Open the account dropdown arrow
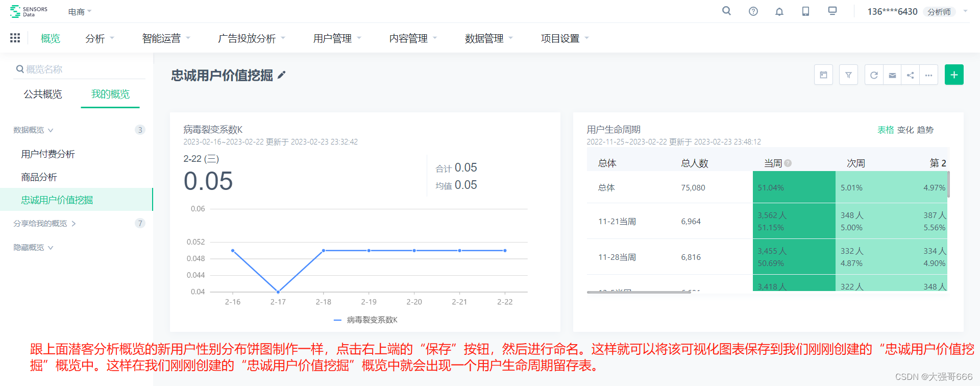Image resolution: width=980 pixels, height=386 pixels. pyautogui.click(x=965, y=11)
